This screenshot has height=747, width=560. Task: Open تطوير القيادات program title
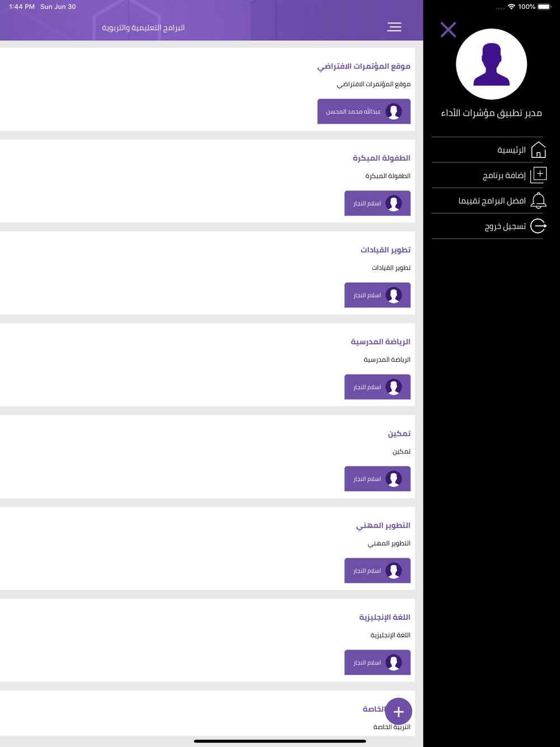click(x=385, y=250)
